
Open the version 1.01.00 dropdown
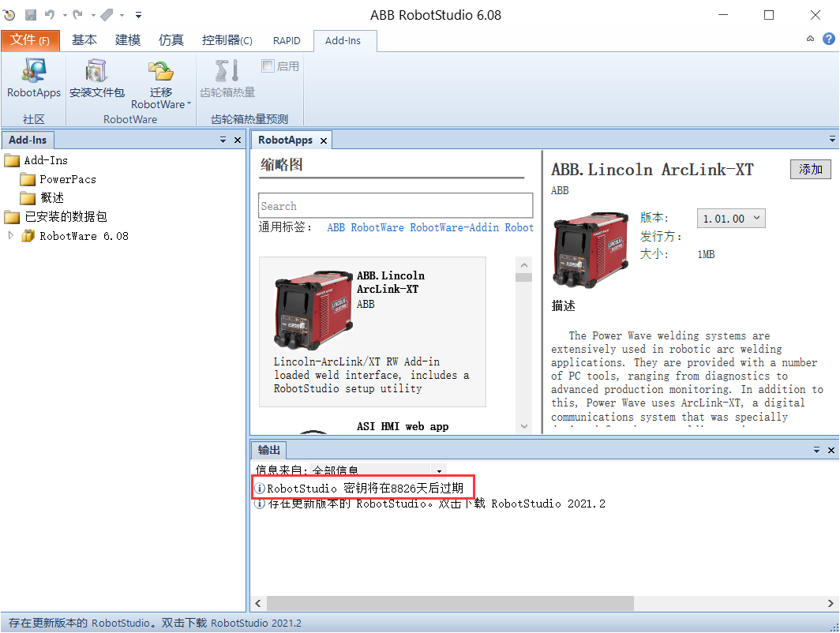pos(731,219)
